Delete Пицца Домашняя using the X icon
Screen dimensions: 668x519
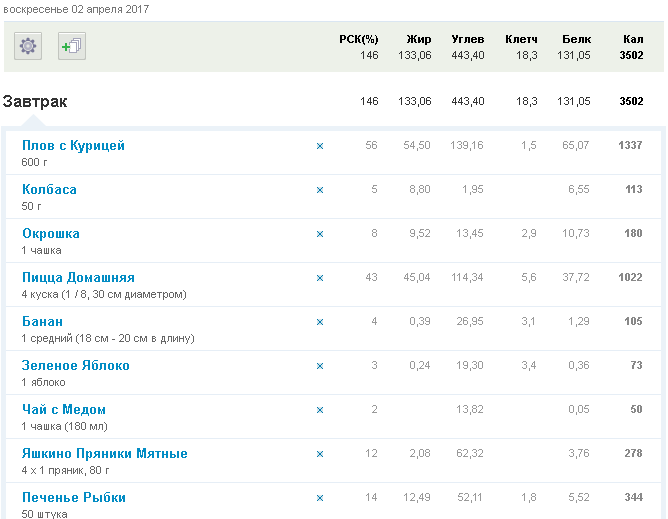click(320, 278)
